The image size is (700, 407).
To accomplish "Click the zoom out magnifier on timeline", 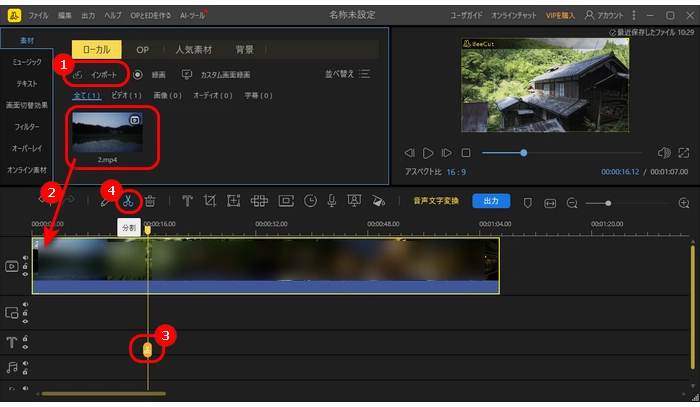I will click(x=572, y=202).
